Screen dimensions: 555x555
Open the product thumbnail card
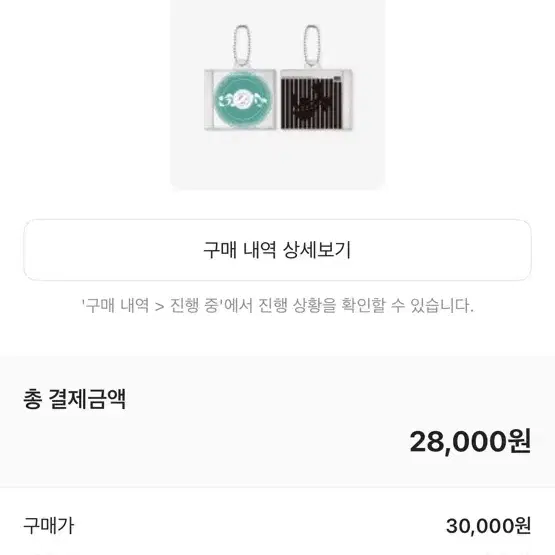tap(278, 95)
